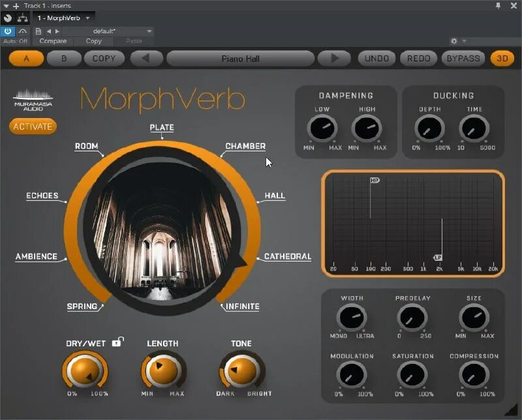Select preset slot B
This screenshot has width=522, height=420.
(64, 59)
